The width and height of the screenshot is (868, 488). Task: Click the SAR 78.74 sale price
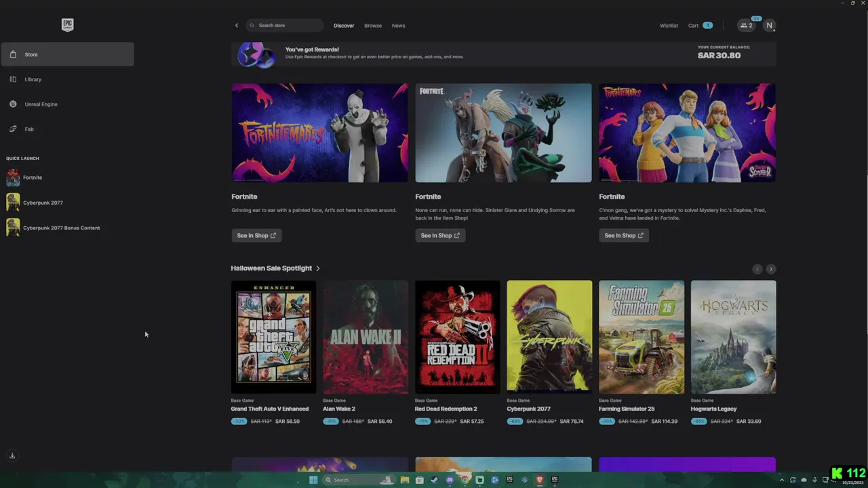(572, 422)
